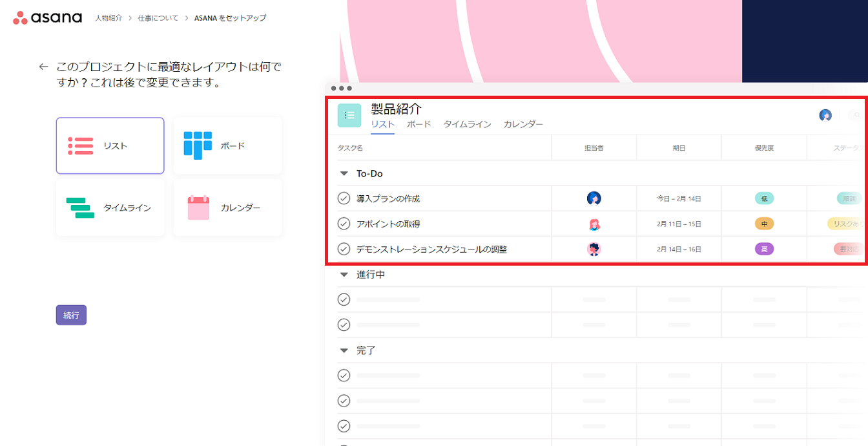This screenshot has height=446, width=868.
Task: Click due date 2月 11日 – 15日
Action: click(679, 224)
